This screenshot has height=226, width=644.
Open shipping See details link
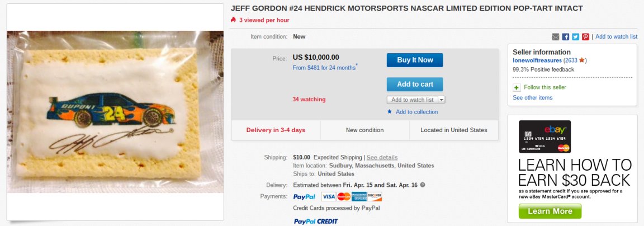[382, 157]
